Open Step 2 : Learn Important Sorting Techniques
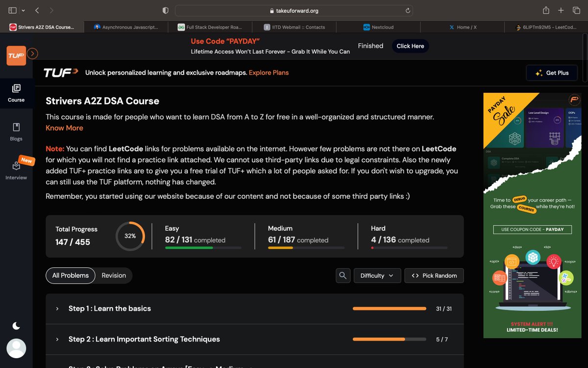The width and height of the screenshot is (588, 368). [x=144, y=339]
